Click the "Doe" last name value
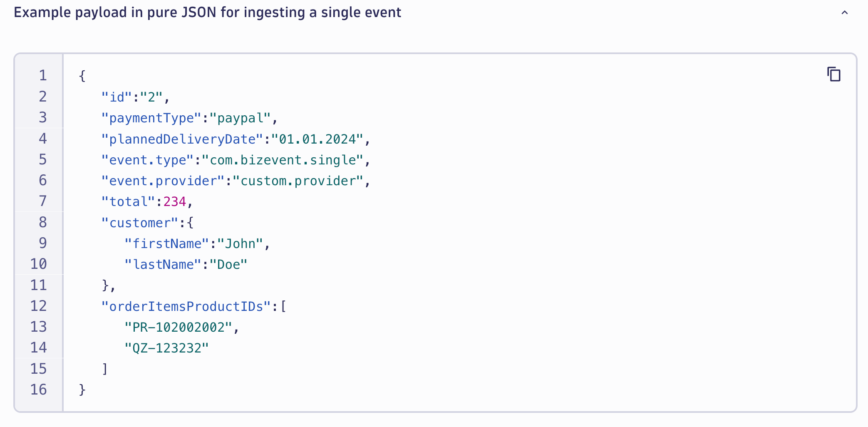 pyautogui.click(x=228, y=265)
